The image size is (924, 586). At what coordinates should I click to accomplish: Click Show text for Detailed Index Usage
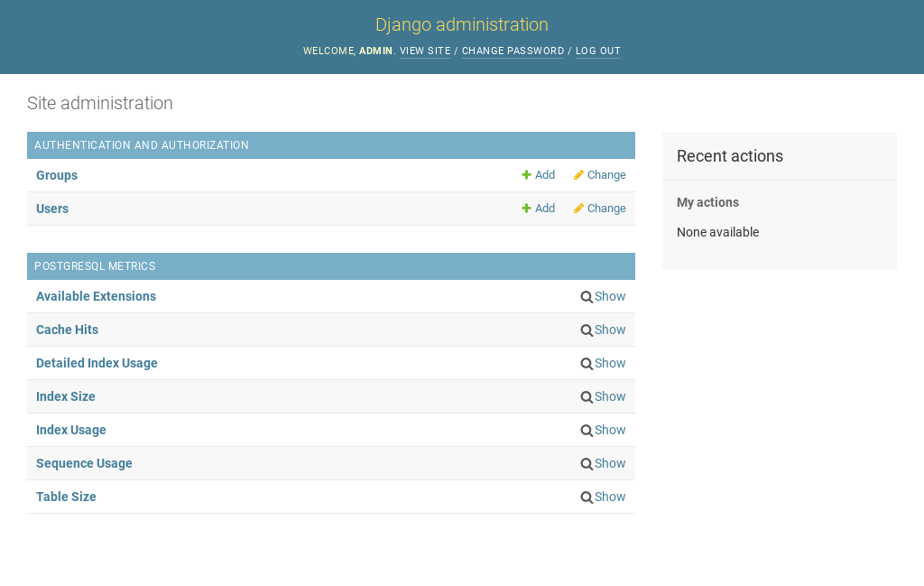[610, 363]
